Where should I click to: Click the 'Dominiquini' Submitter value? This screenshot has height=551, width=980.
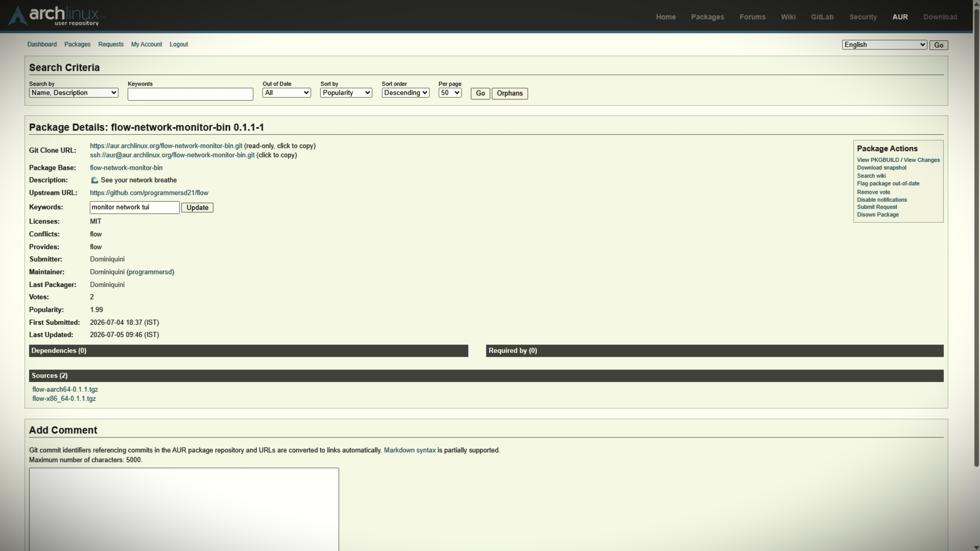coord(107,259)
